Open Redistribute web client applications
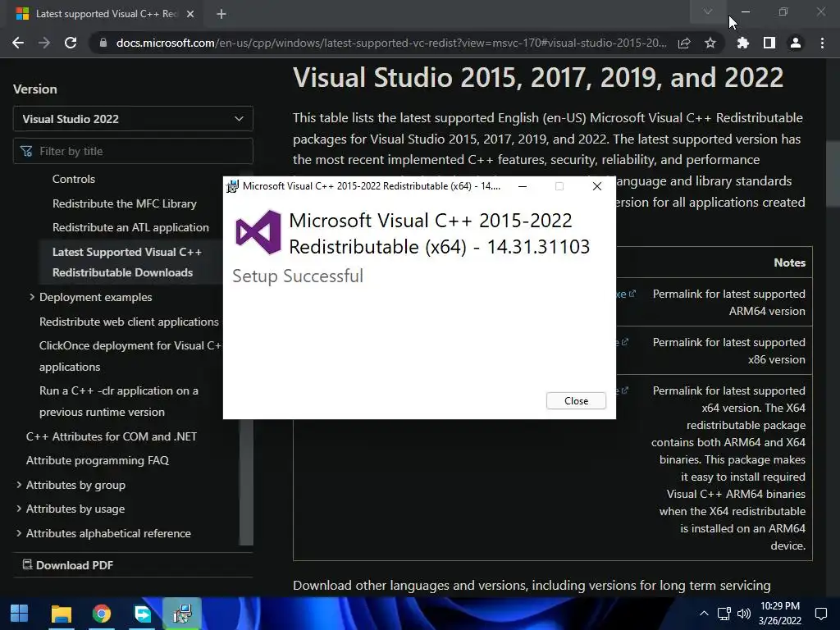Image resolution: width=840 pixels, height=630 pixels. (x=129, y=322)
